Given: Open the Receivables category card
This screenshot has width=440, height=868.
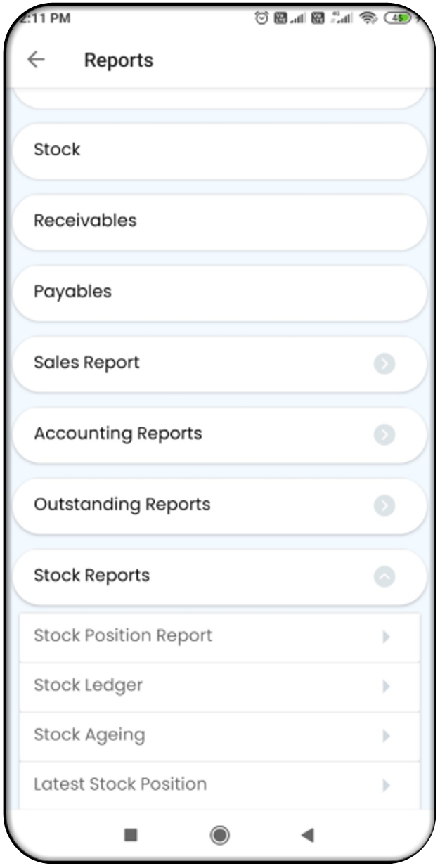Looking at the screenshot, I should pos(219,221).
